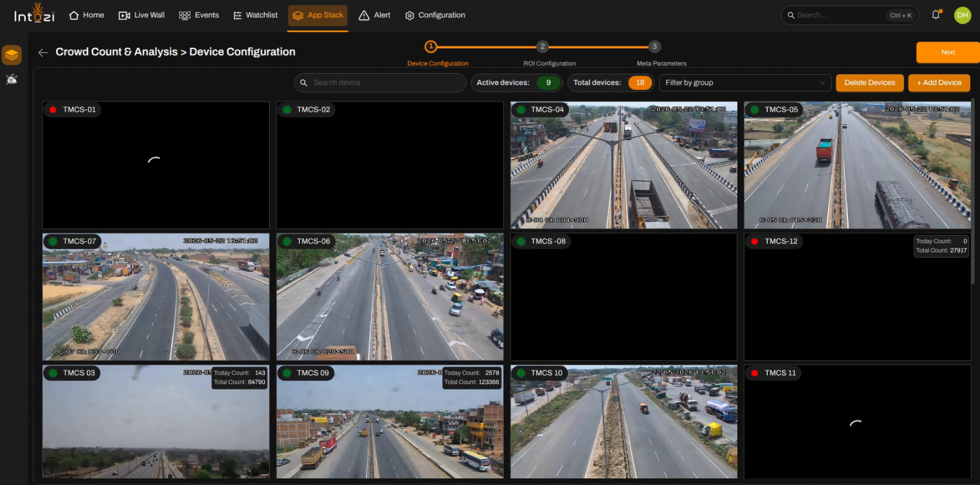Viewport: 980px width, 485px height.
Task: Click the back arrow beside Crowd Count
Action: coord(43,53)
